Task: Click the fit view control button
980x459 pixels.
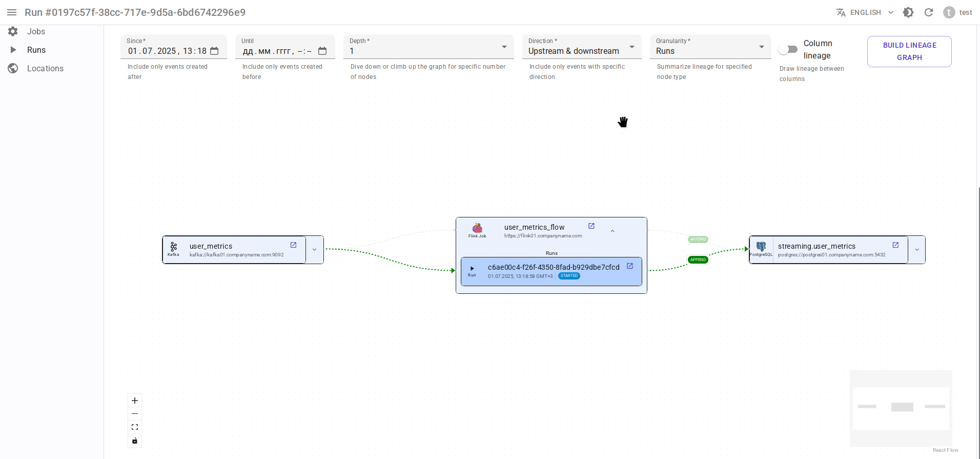Action: coord(135,427)
